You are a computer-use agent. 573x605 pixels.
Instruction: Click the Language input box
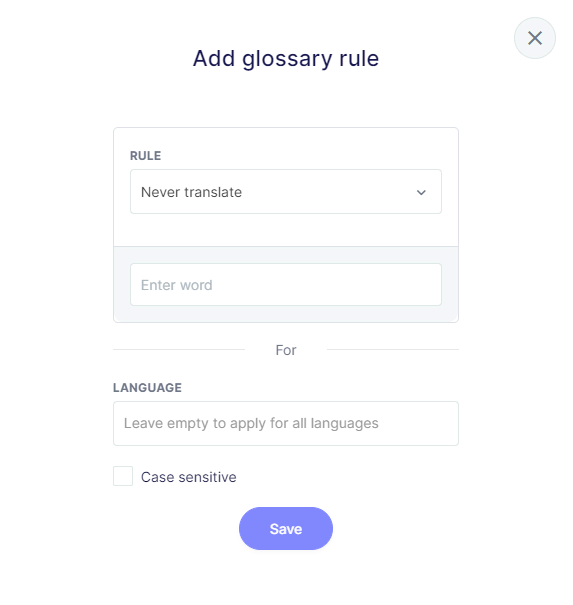[x=286, y=423]
